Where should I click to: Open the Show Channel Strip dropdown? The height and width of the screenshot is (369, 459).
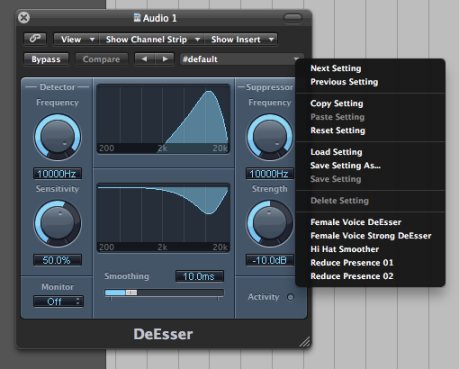click(x=151, y=39)
